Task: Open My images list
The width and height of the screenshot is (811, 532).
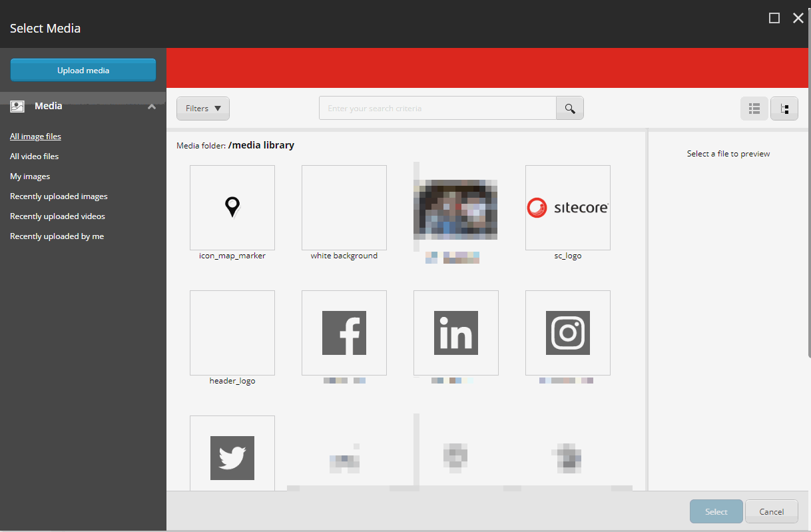Action: point(30,176)
